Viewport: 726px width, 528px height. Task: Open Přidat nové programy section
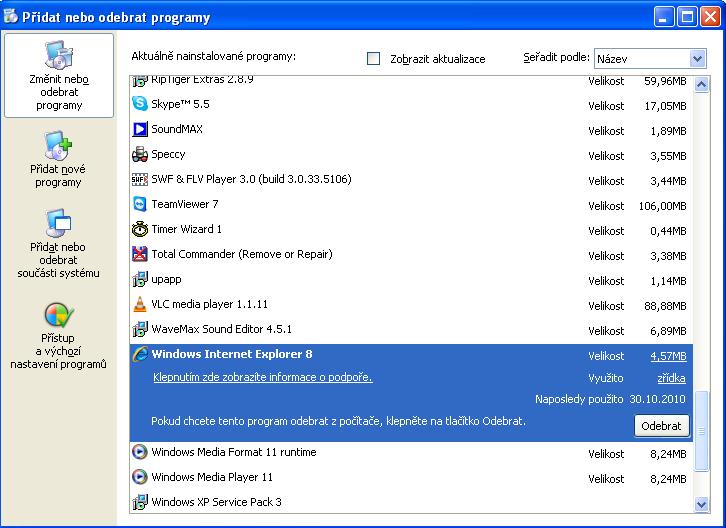pyautogui.click(x=58, y=159)
